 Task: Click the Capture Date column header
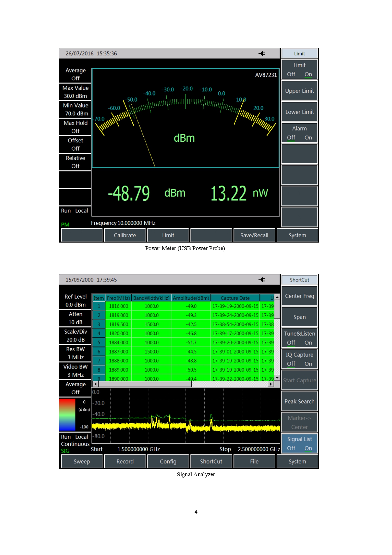(235, 298)
